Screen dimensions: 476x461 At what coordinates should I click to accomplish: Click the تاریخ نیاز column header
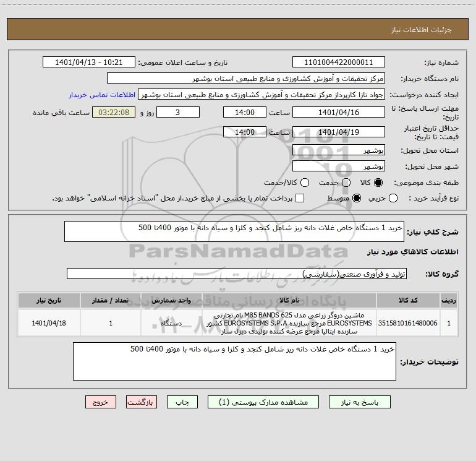click(49, 300)
